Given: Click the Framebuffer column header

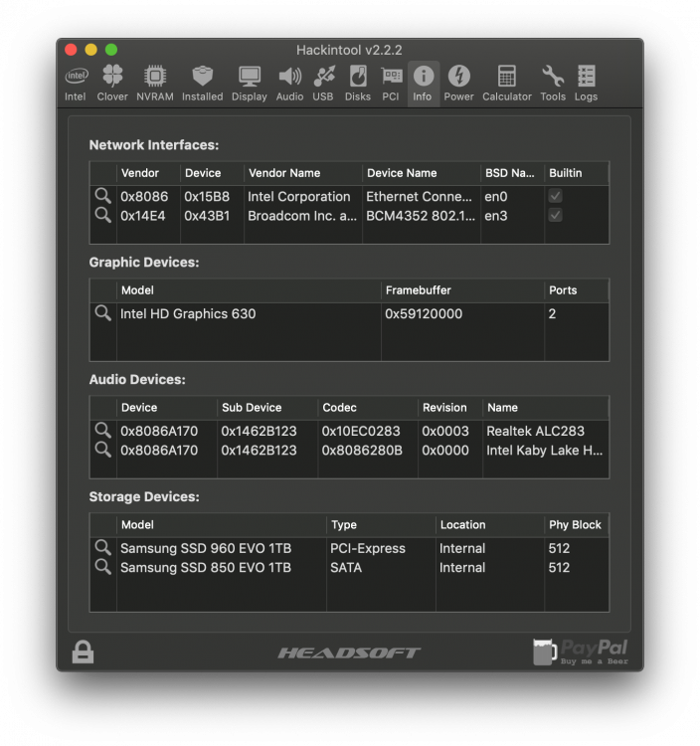Looking at the screenshot, I should point(462,290).
